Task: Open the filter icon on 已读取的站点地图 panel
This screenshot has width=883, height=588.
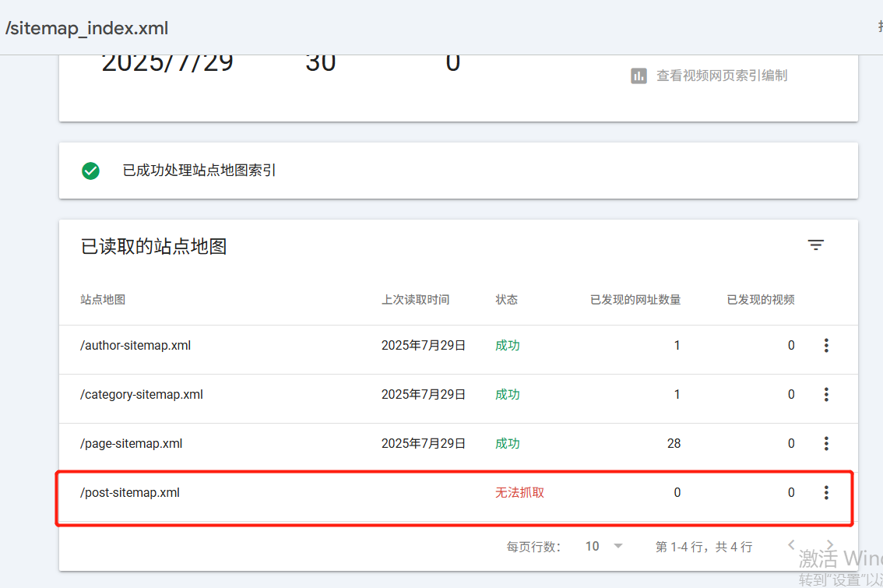Action: pyautogui.click(x=815, y=245)
